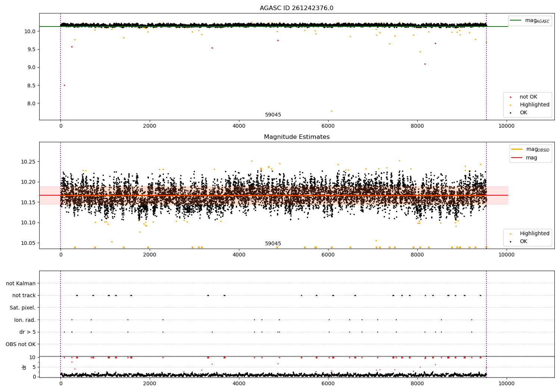Screen dimensions: 560x392
Task: Click the 9.5 y-axis tick label
Action: point(31,49)
